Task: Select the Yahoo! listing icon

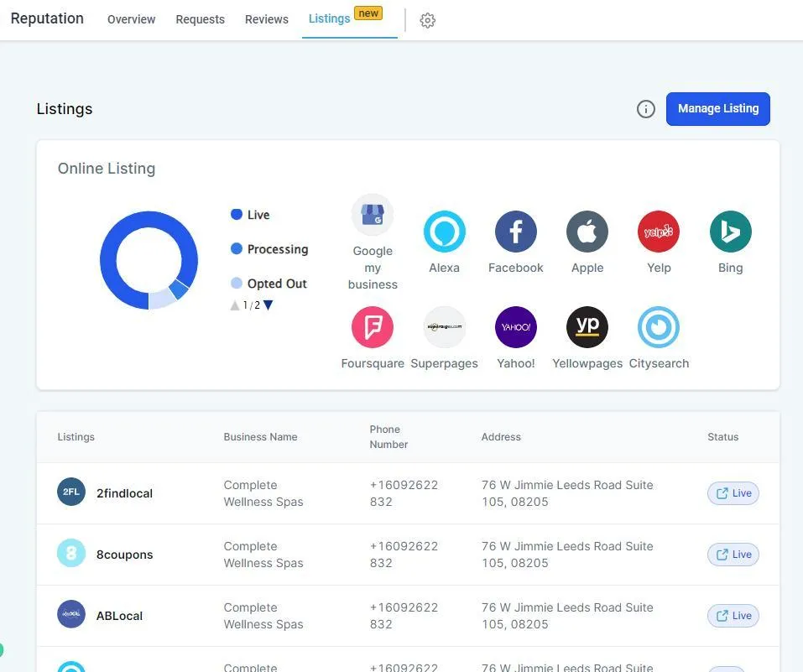Action: point(516,327)
